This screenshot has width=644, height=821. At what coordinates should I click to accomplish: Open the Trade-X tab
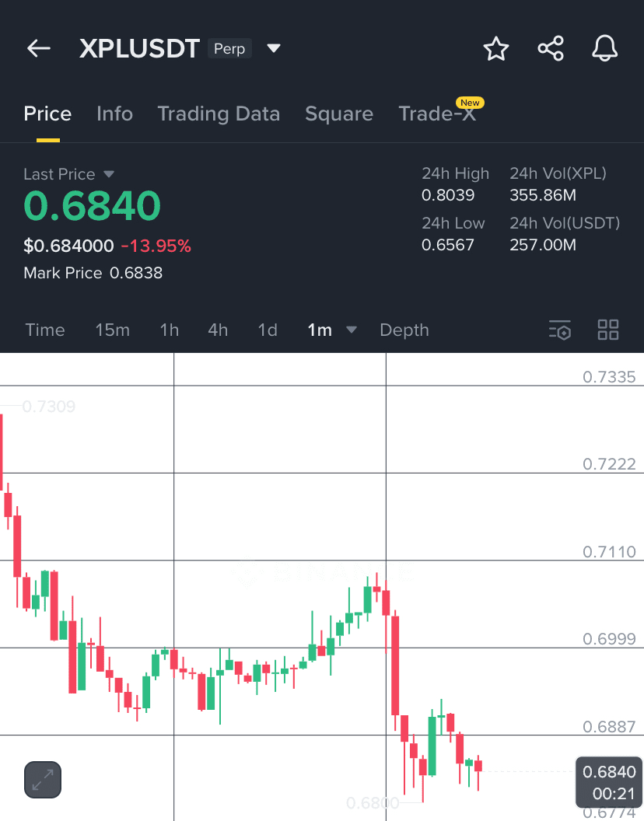(x=438, y=114)
